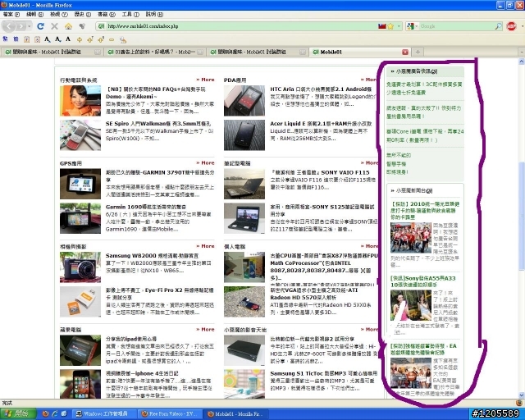Open the Windows Start button
This screenshot has height=420, width=525.
pos(18,413)
